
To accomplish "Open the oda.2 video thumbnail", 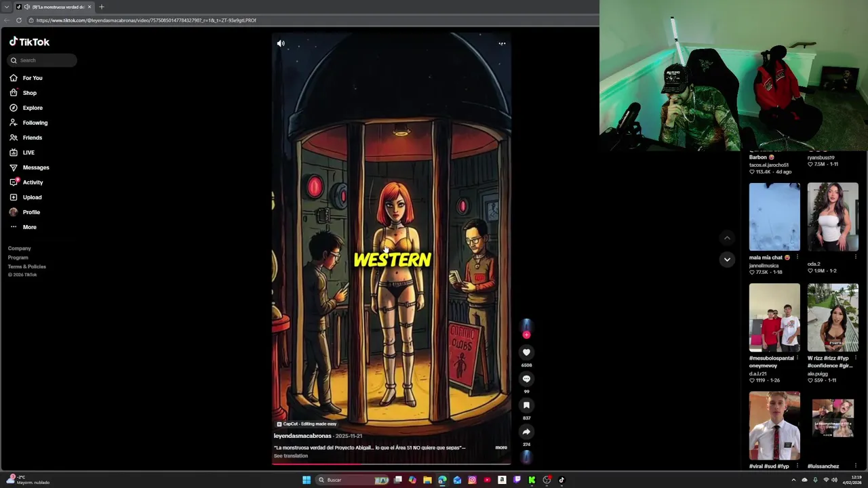I will [x=833, y=217].
